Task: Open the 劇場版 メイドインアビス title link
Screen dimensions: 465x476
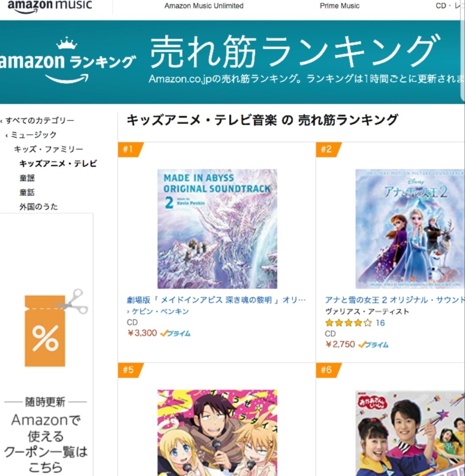Action: tap(216, 300)
